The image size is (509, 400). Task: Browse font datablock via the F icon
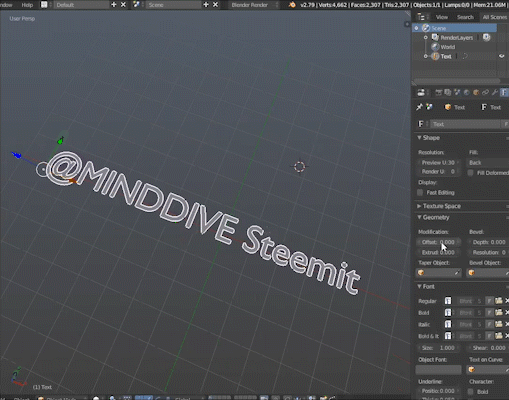[423, 124]
